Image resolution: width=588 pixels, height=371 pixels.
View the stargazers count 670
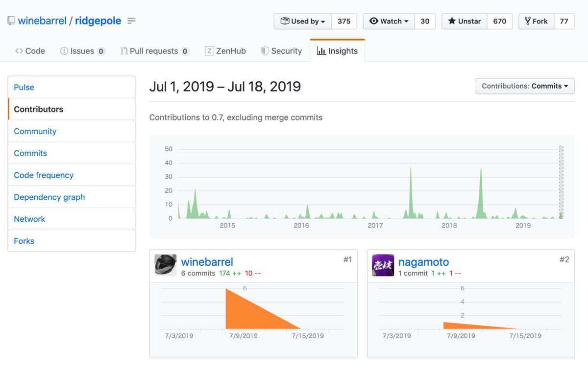pos(500,21)
